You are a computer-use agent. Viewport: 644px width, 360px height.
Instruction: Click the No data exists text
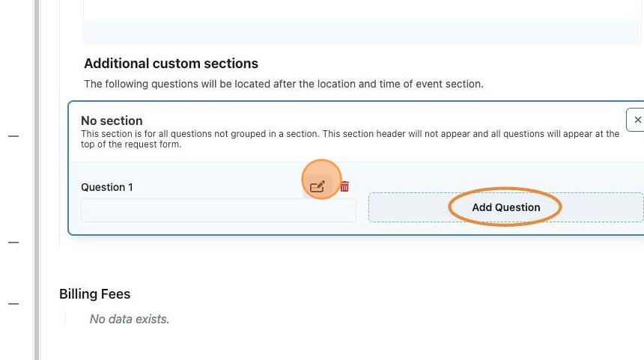(130, 319)
